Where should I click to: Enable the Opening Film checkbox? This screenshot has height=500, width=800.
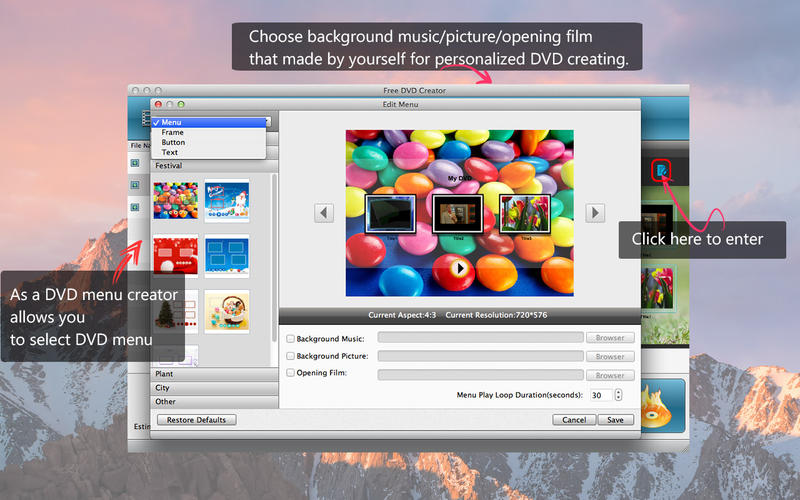(290, 373)
